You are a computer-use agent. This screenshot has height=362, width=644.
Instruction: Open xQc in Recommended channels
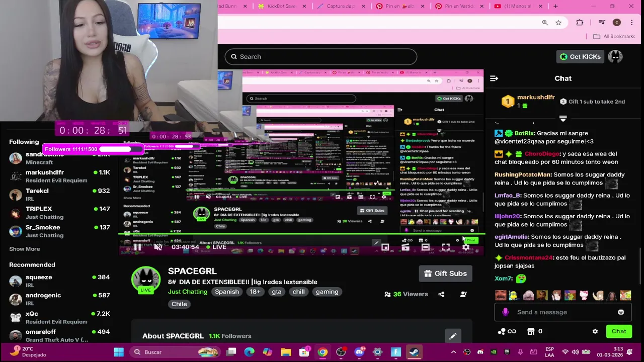(x=59, y=317)
